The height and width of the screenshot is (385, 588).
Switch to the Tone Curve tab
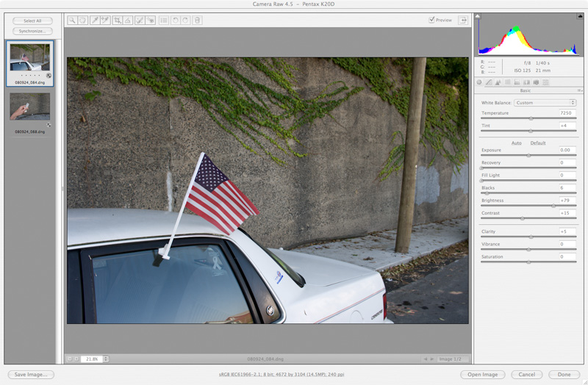(x=489, y=82)
